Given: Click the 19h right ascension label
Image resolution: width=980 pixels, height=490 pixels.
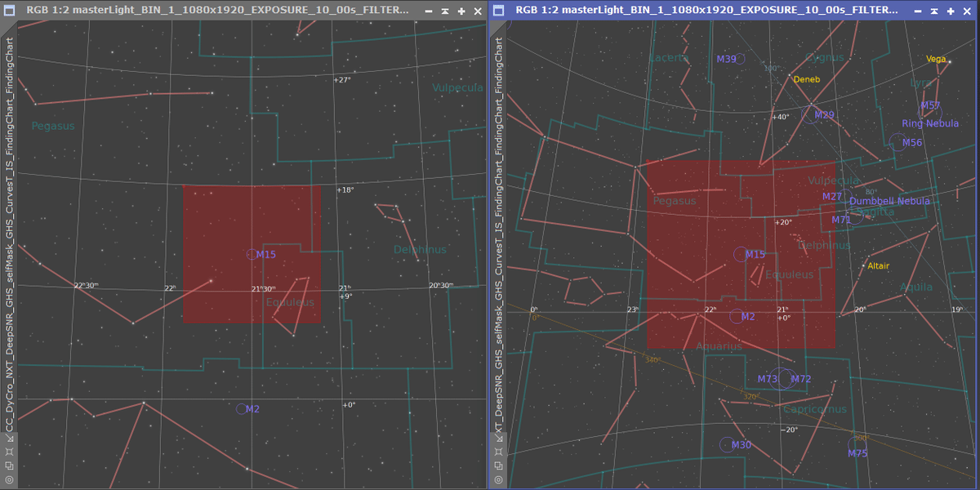Looking at the screenshot, I should [957, 310].
